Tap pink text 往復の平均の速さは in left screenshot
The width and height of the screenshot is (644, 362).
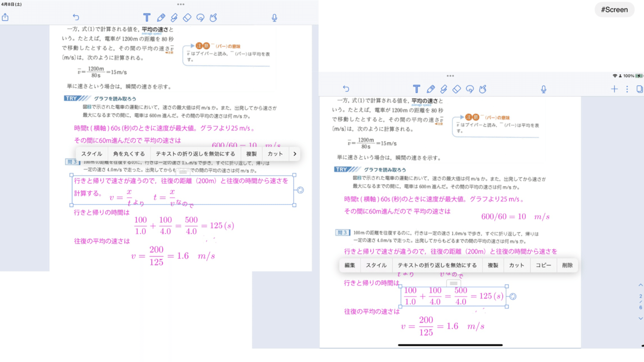[x=102, y=241]
